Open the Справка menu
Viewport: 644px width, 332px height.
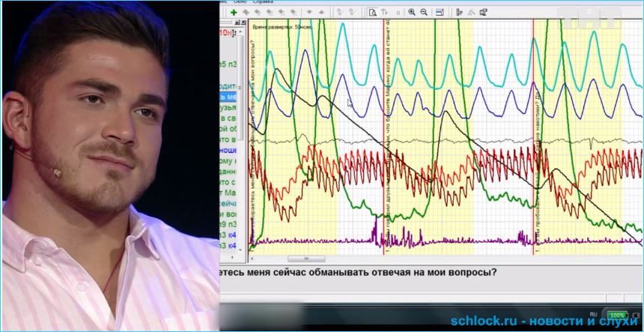pyautogui.click(x=262, y=2)
